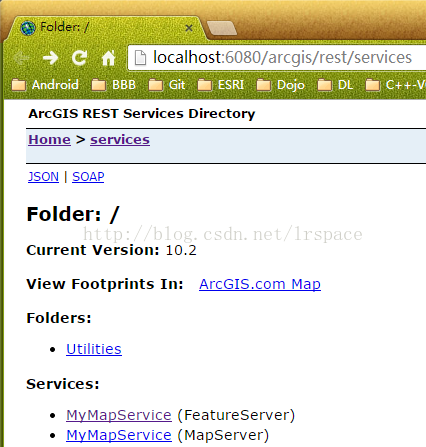This screenshot has height=447, width=426.
Task: Go to home page icon
Action: coord(108,58)
